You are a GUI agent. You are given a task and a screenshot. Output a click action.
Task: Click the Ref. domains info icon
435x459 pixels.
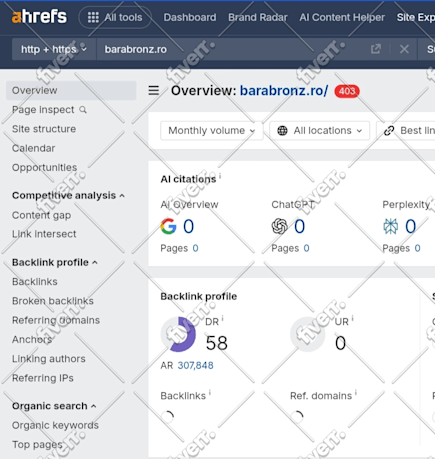point(356,393)
